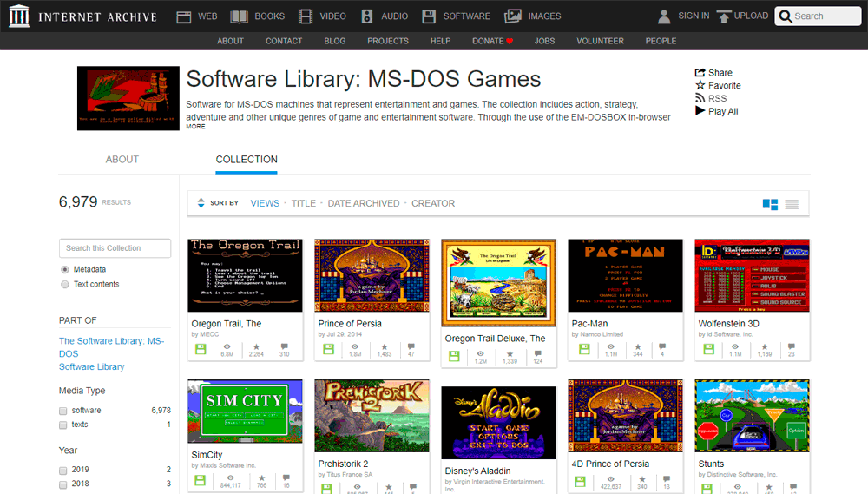Click the Upload arrow icon
This screenshot has height=494, width=868.
pos(724,16)
